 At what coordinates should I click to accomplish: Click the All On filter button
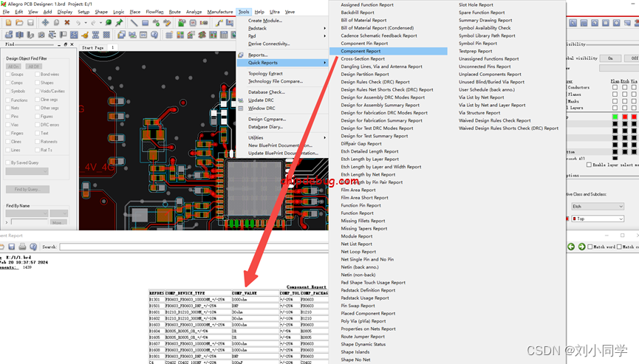14,66
